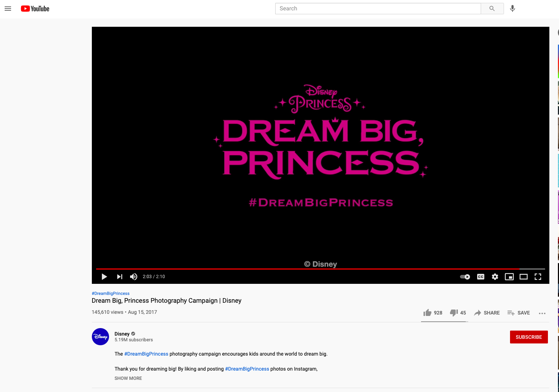
Task: Like the video with thumbs up
Action: [433, 313]
